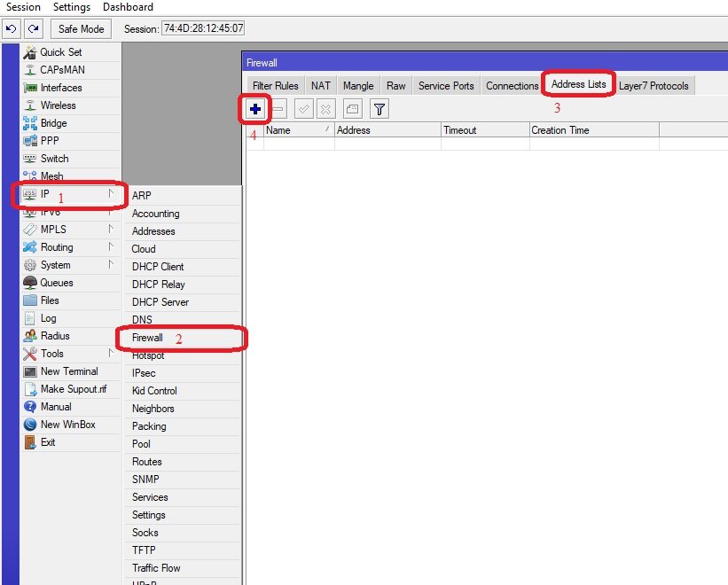Click the comment toolbar icon

pyautogui.click(x=352, y=110)
